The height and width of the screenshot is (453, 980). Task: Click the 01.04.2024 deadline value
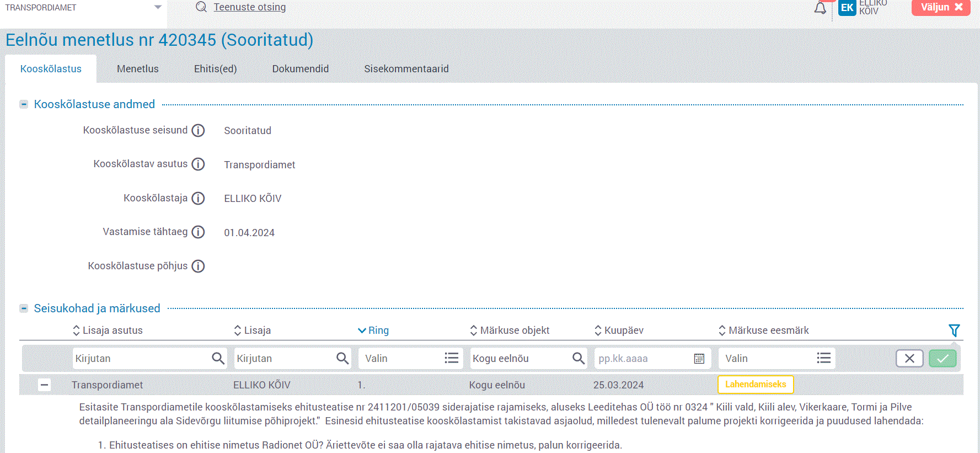(x=249, y=233)
